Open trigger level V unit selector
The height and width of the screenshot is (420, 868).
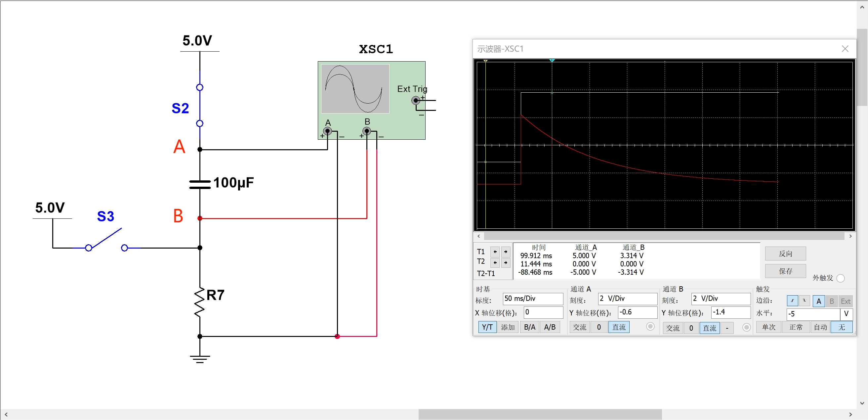846,314
